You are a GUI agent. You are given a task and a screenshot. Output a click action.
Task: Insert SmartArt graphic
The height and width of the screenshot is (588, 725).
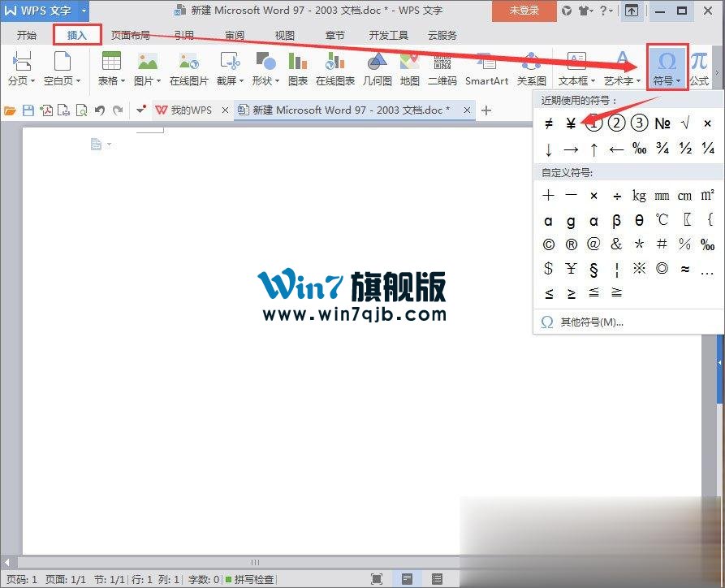click(x=486, y=68)
